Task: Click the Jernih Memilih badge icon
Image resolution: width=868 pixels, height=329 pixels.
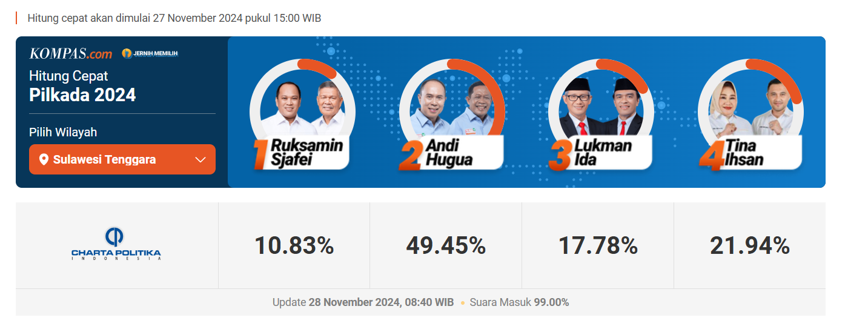Action: click(x=127, y=53)
